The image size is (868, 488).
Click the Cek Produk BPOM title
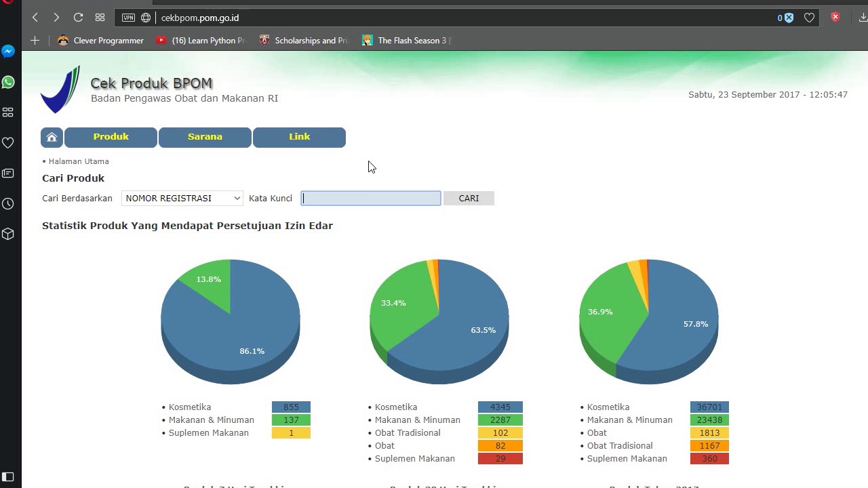click(x=151, y=83)
